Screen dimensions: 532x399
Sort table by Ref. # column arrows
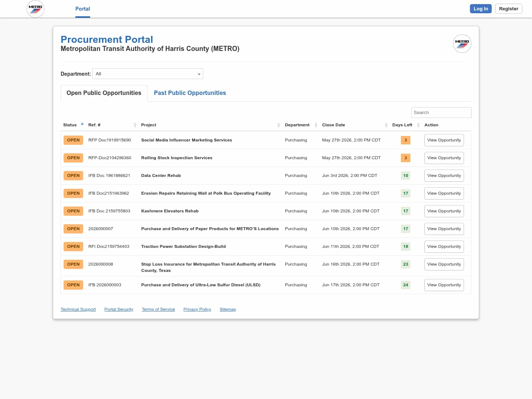pyautogui.click(x=135, y=125)
